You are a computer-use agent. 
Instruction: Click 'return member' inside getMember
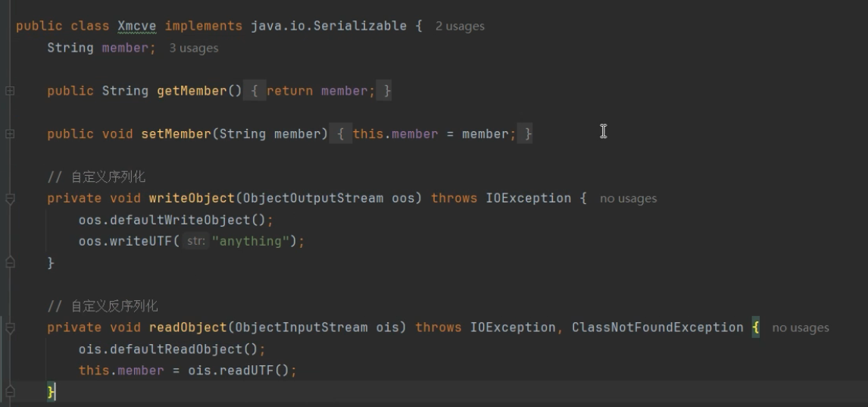(317, 91)
